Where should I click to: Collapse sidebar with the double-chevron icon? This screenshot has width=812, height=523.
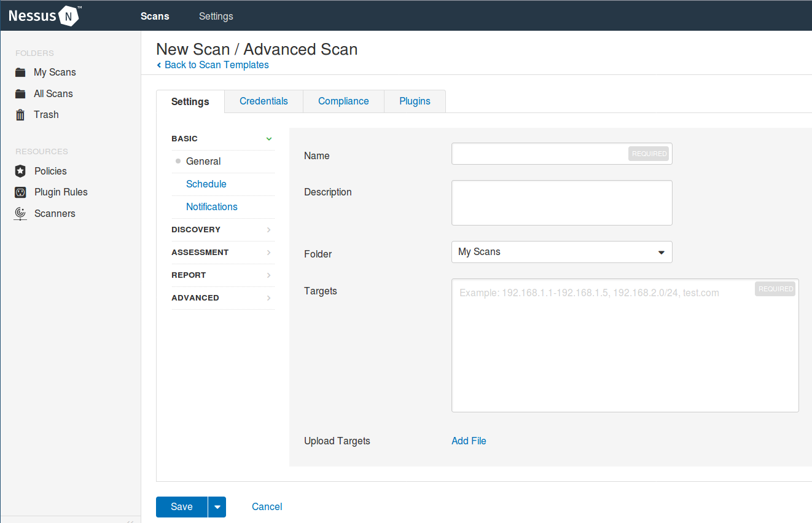pyautogui.click(x=130, y=521)
